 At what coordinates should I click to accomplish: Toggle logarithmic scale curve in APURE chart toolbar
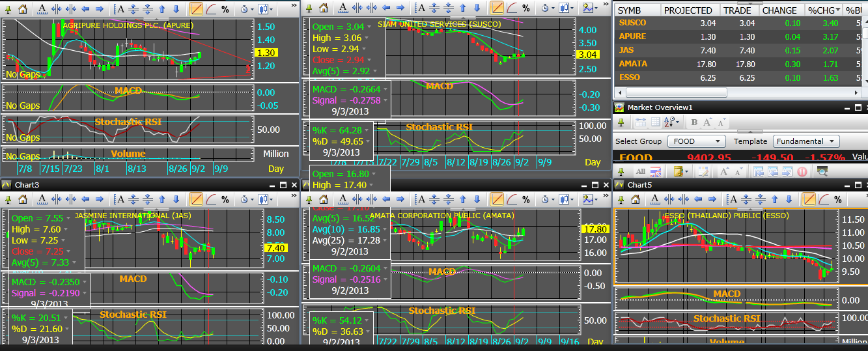[211, 9]
